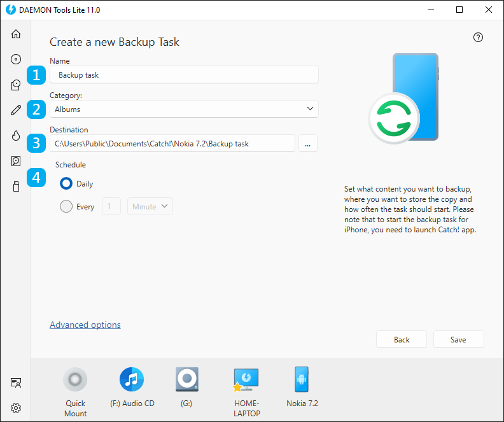The image size is (504, 422).
Task: Open the help question mark icon
Action: tap(478, 38)
